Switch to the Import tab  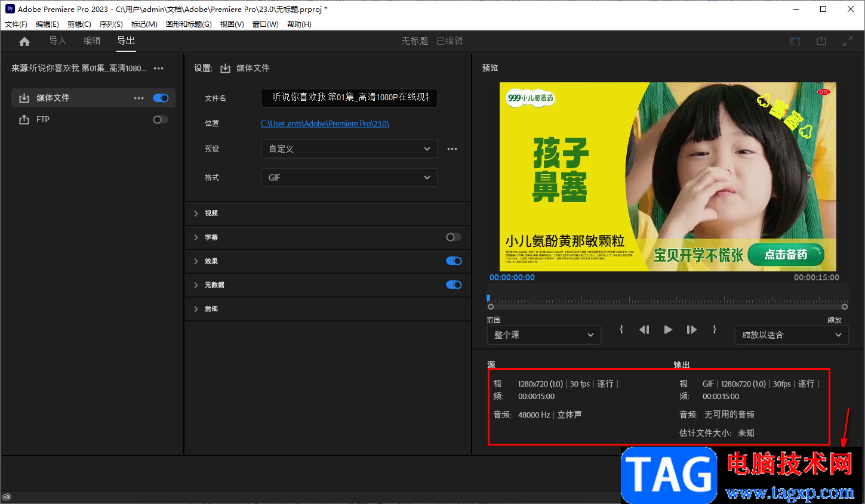57,41
